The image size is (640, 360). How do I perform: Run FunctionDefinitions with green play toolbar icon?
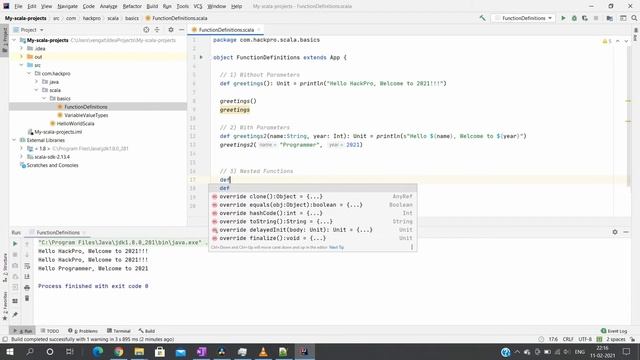coord(563,18)
